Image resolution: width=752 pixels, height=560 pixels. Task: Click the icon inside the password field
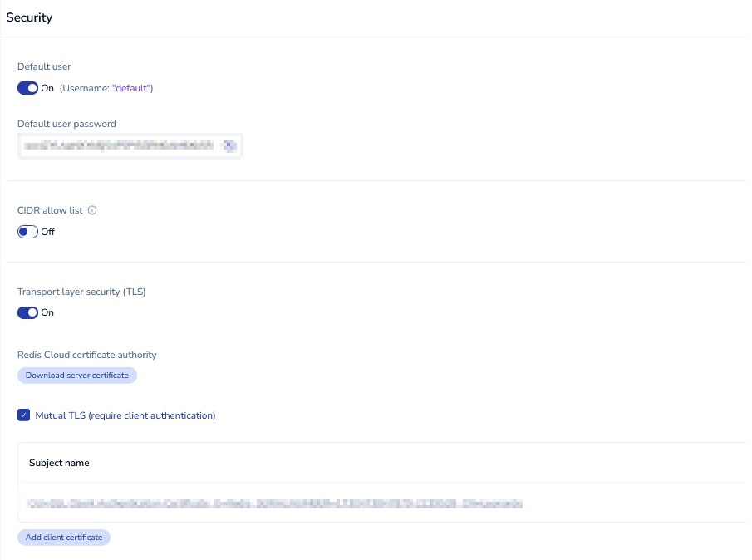point(229,146)
